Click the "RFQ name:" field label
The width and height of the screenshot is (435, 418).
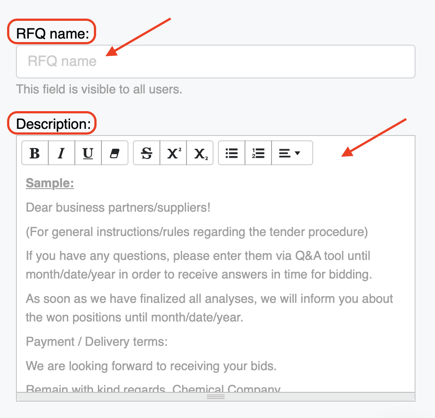pyautogui.click(x=53, y=34)
